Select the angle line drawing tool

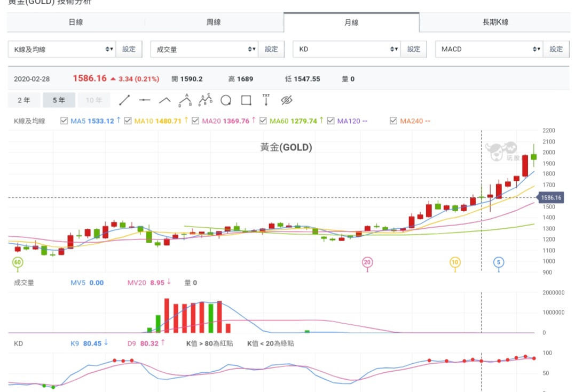click(x=165, y=100)
